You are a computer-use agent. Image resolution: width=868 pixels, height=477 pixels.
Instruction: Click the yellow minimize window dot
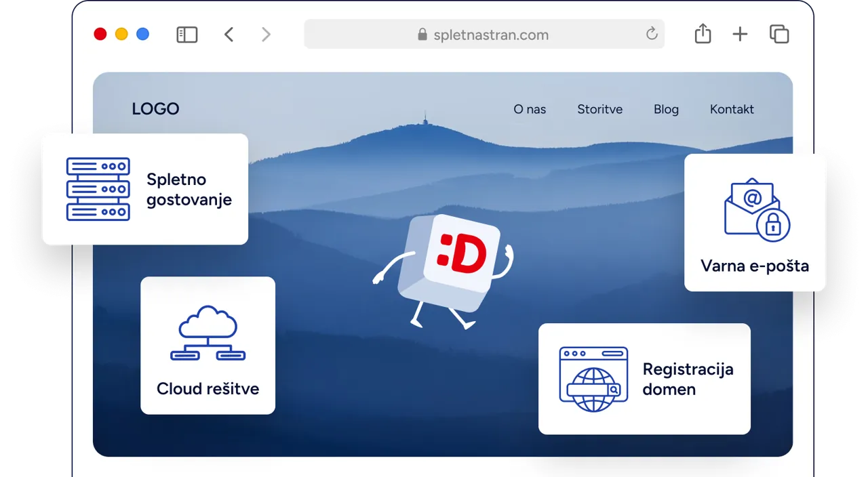point(121,34)
